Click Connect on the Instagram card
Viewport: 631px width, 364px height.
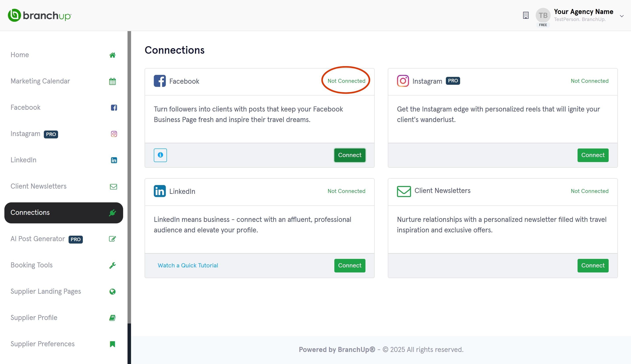pyautogui.click(x=592, y=155)
